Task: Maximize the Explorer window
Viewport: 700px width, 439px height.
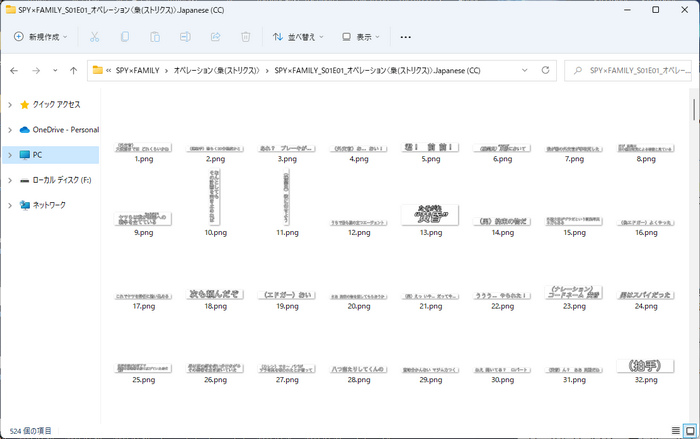Action: tap(655, 10)
